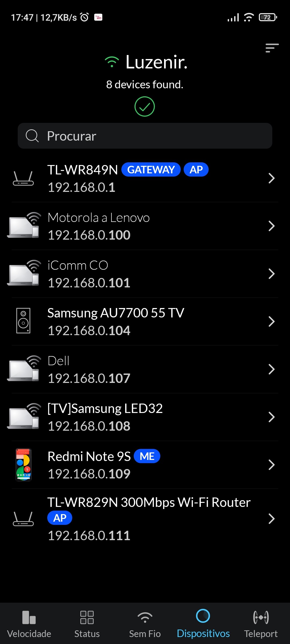290x644 pixels.
Task: Open the Teleport tab
Action: [x=261, y=624]
